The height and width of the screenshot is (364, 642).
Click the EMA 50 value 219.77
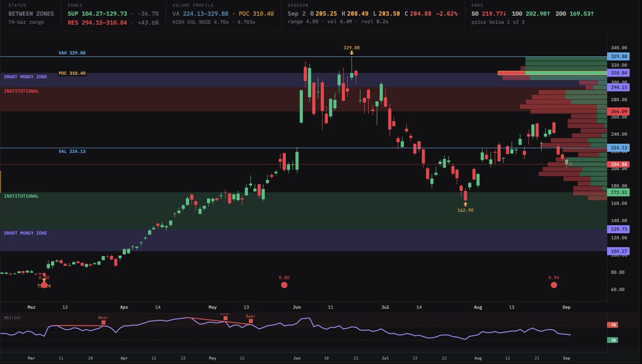coord(493,14)
